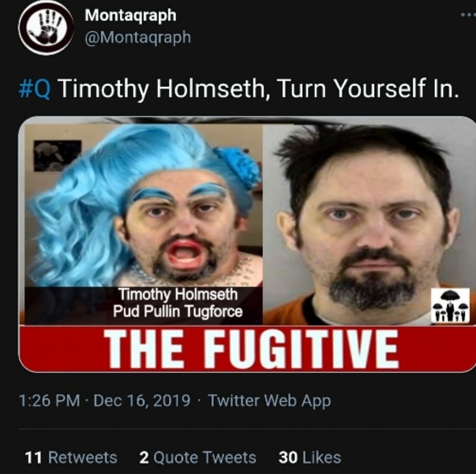The width and height of the screenshot is (476, 474).
Task: Click the Timothy Holmseth caption in image
Action: 178,294
